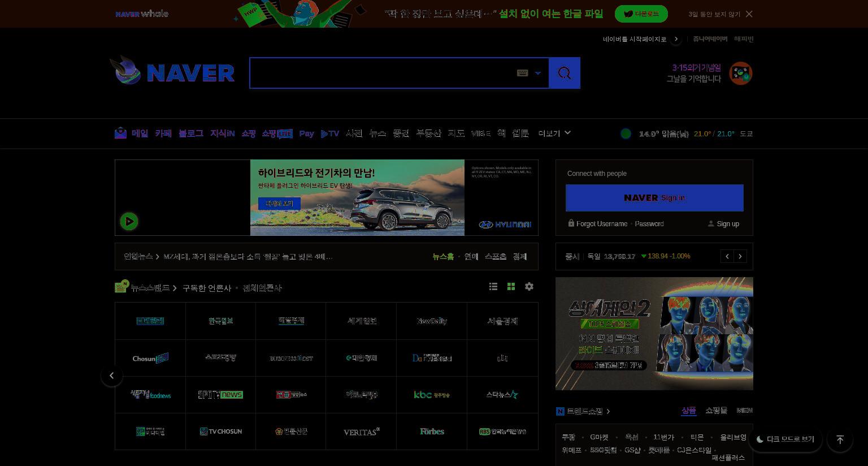868x466 pixels.
Task: Switch newsstand to grid view
Action: coord(511,287)
